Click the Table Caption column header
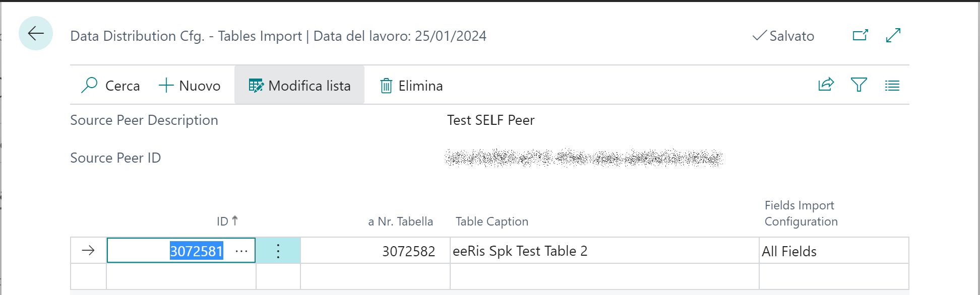The width and height of the screenshot is (980, 295). click(492, 222)
